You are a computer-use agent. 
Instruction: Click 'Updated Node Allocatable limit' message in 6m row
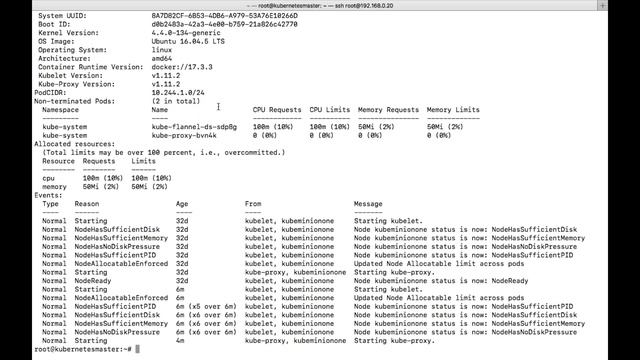click(x=439, y=298)
